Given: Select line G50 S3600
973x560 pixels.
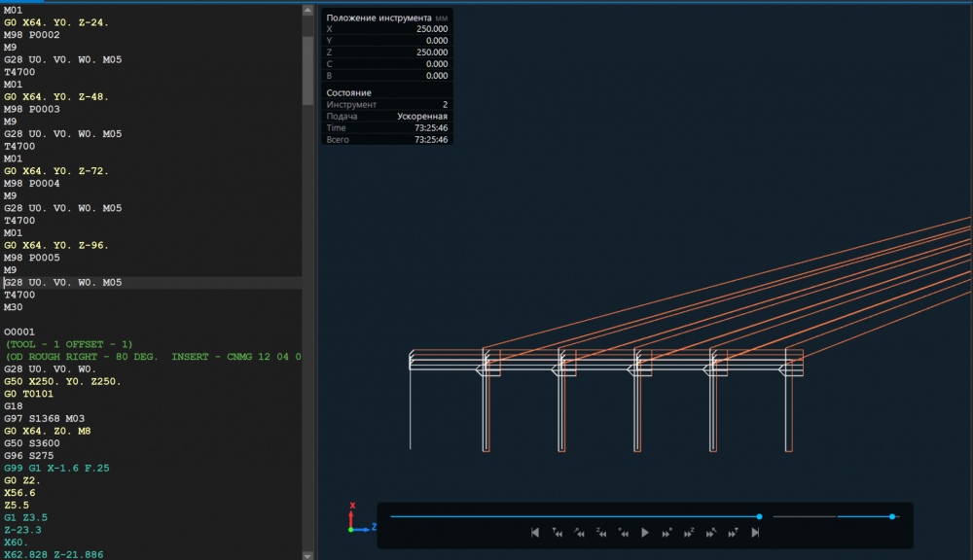Looking at the screenshot, I should (x=32, y=443).
